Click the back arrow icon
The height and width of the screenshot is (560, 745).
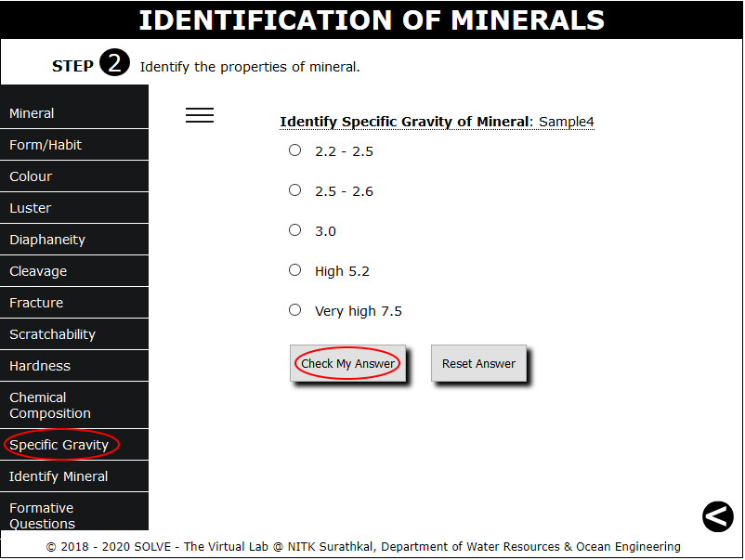[717, 516]
